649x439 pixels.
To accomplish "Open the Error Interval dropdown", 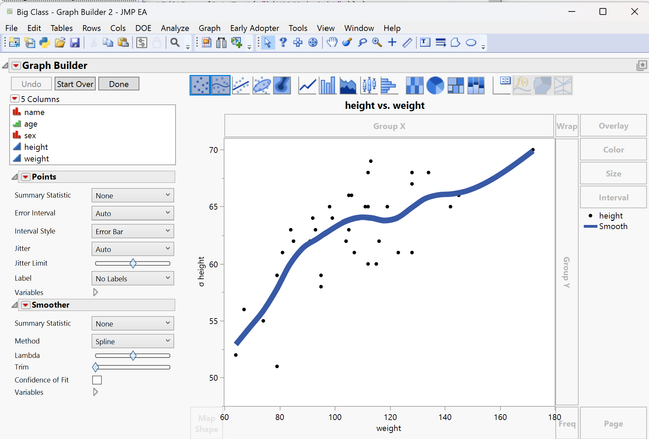I will [132, 213].
